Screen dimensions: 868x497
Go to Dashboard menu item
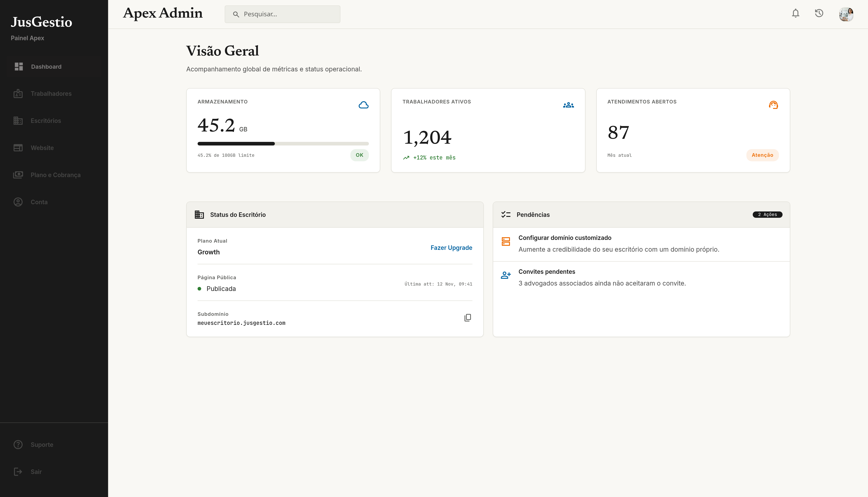[54, 67]
